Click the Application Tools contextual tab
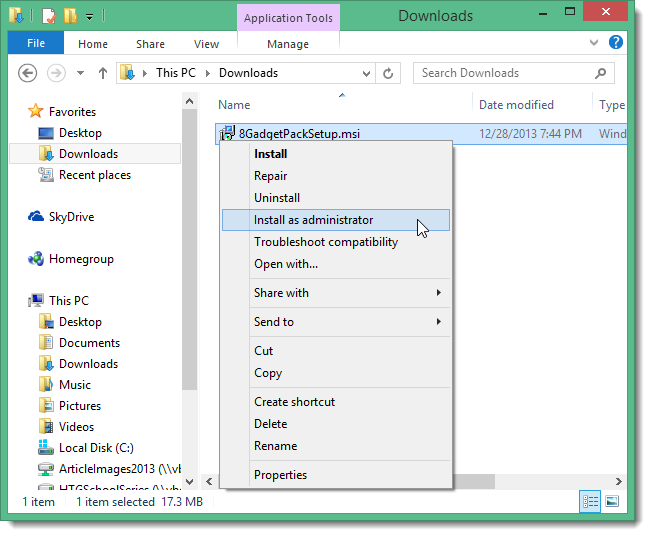This screenshot has width=650, height=536. (x=288, y=18)
